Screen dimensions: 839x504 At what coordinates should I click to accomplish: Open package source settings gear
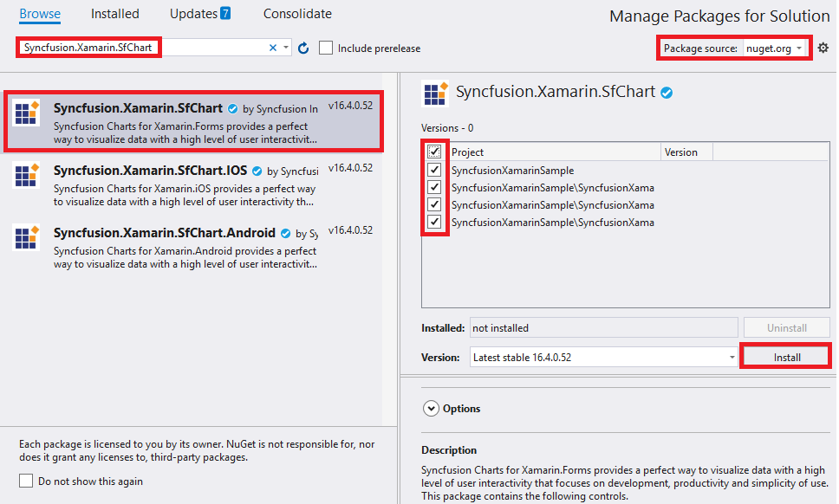(823, 48)
